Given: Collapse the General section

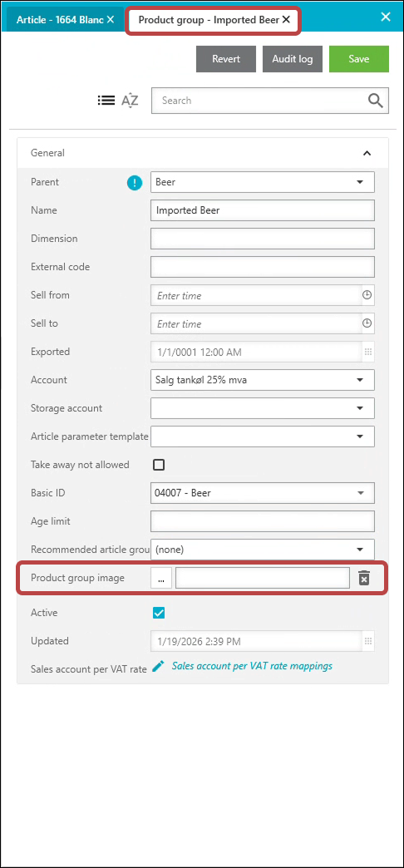Looking at the screenshot, I should 367,153.
